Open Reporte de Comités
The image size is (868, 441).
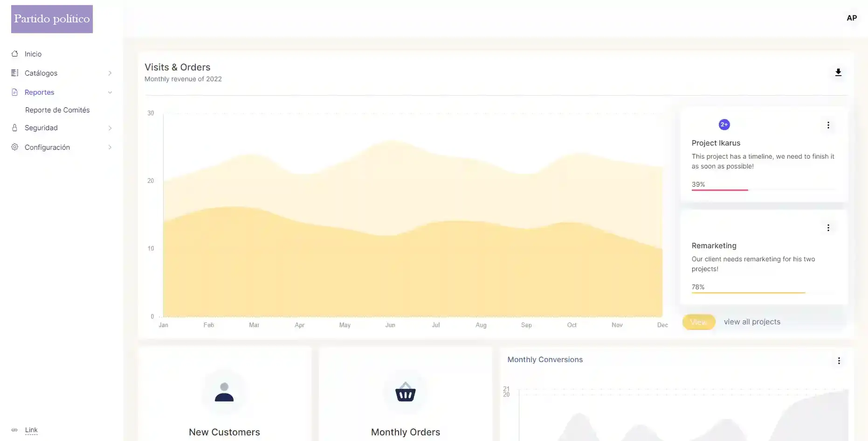pos(57,110)
